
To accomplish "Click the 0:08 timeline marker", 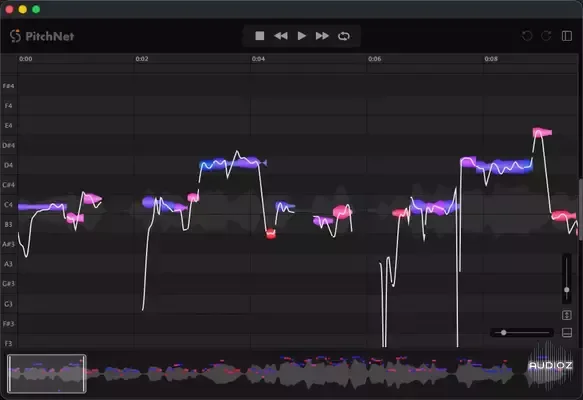I will pyautogui.click(x=491, y=59).
